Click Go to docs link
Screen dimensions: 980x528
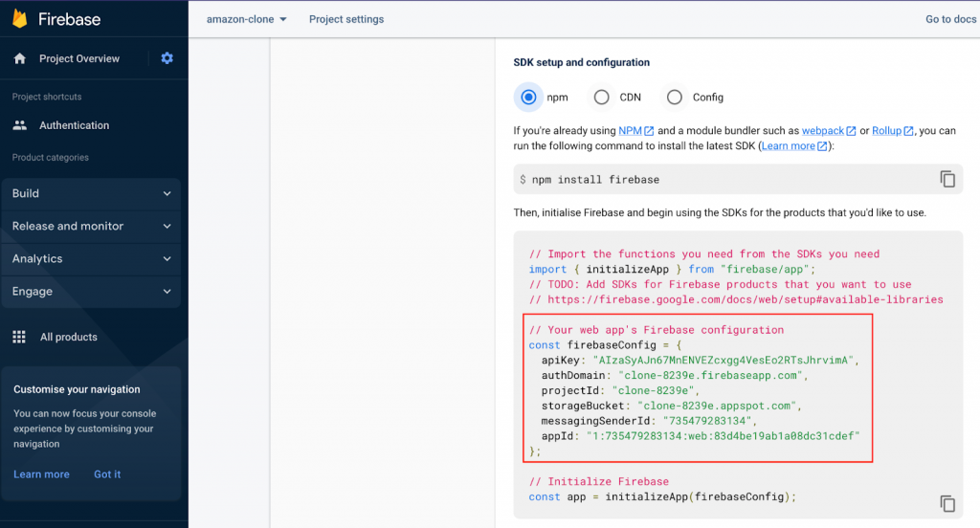coord(950,19)
